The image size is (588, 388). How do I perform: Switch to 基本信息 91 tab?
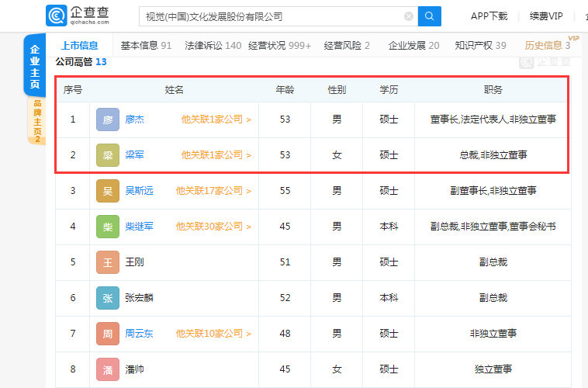tap(146, 46)
